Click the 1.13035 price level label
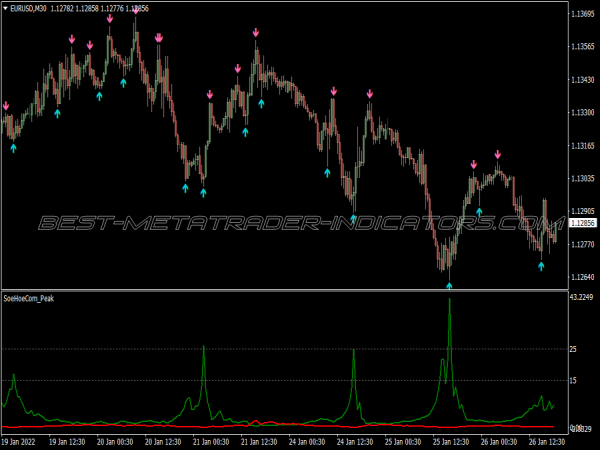 pos(582,178)
